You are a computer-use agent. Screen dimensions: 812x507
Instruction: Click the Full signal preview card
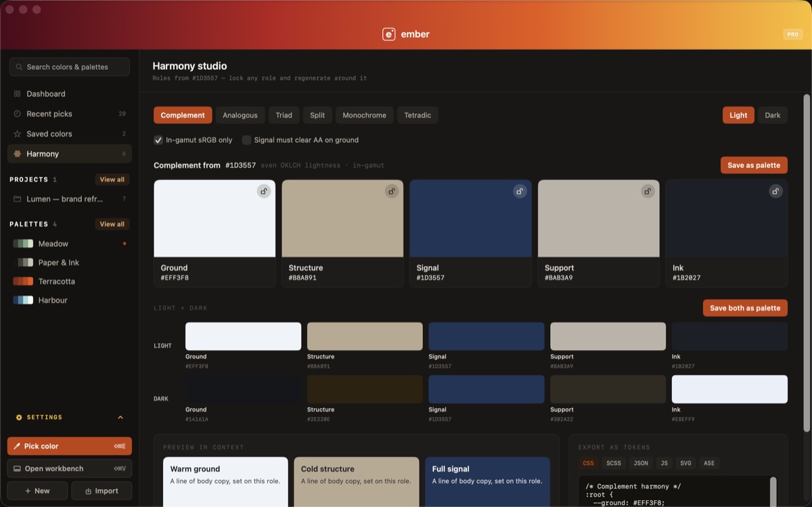(x=487, y=482)
